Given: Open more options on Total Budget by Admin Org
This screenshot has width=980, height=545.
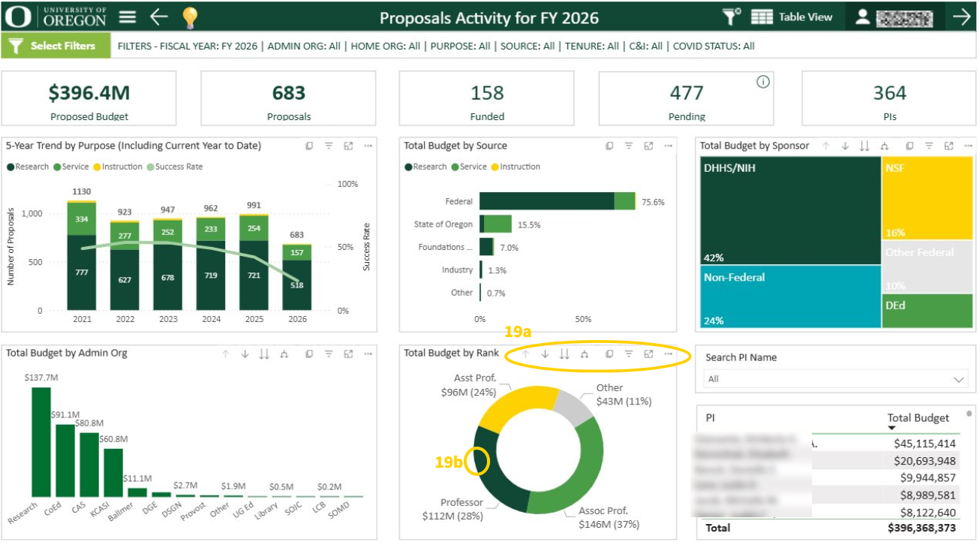Looking at the screenshot, I should click(368, 354).
